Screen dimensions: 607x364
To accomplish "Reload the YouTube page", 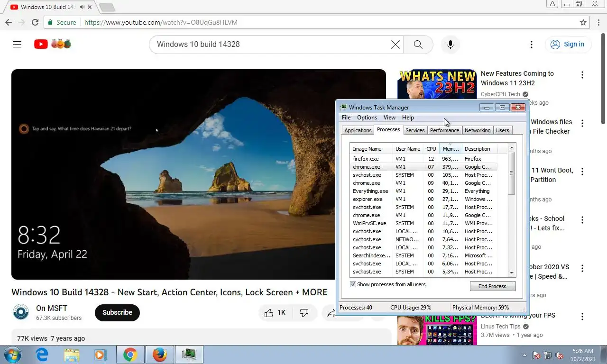I will [35, 22].
